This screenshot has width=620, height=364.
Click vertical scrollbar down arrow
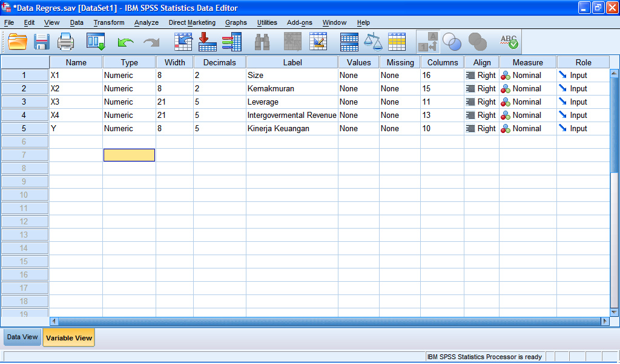click(614, 312)
